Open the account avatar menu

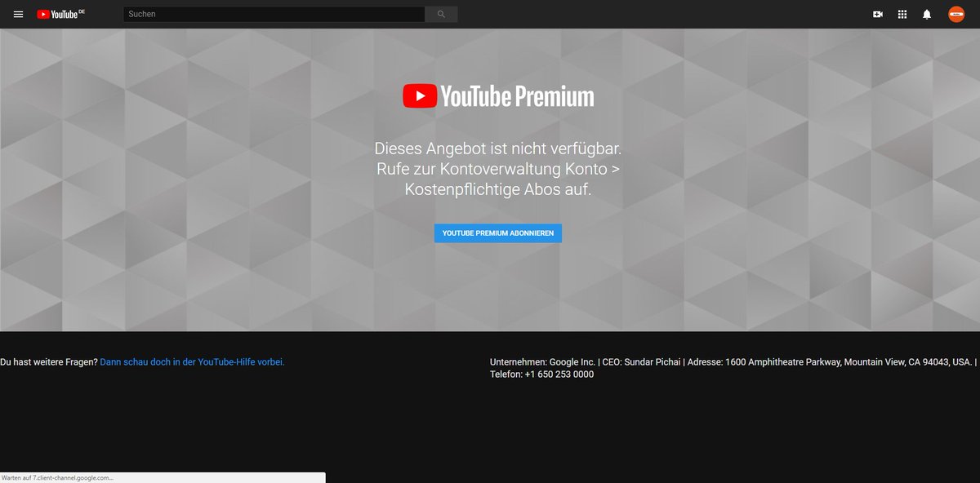pyautogui.click(x=956, y=14)
